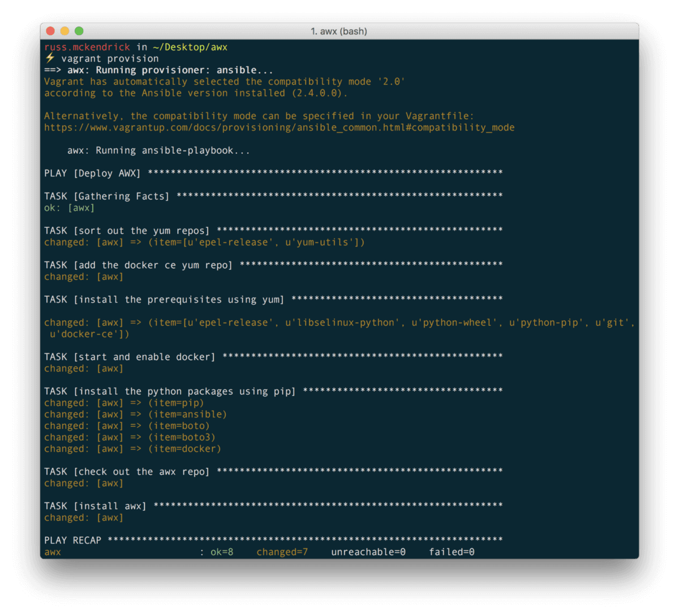The image size is (679, 616).
Task: Click the yellow minimize window button
Action: (x=65, y=31)
